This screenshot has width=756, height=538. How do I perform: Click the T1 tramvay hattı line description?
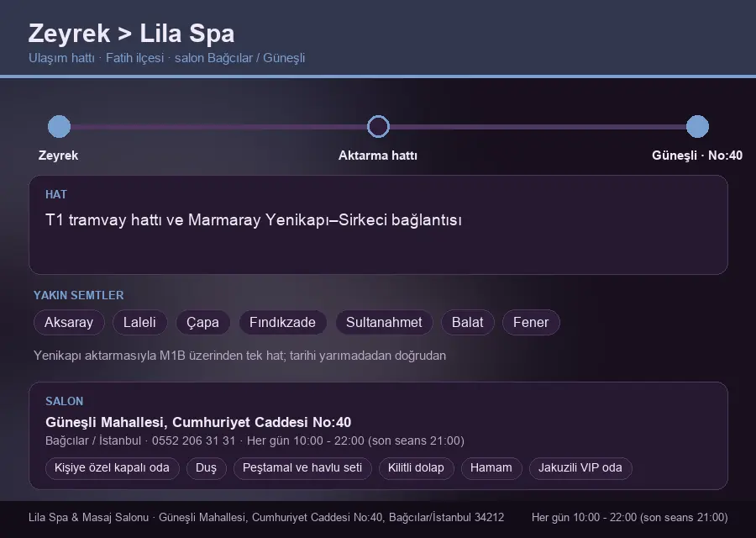(254, 220)
